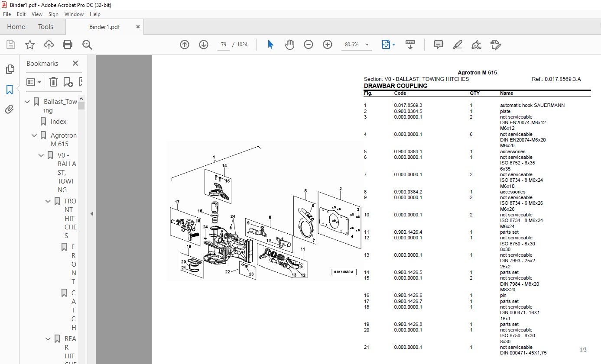Upload the file to the cloud

pos(49,45)
